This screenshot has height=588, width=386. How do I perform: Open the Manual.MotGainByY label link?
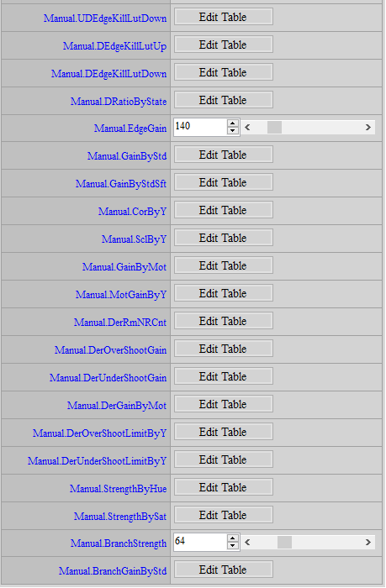coord(121,295)
